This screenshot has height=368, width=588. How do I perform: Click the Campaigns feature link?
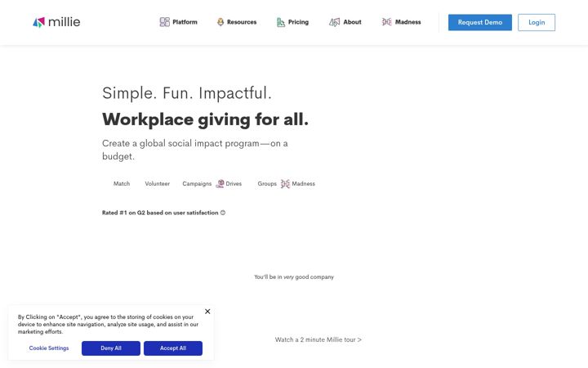click(x=197, y=184)
